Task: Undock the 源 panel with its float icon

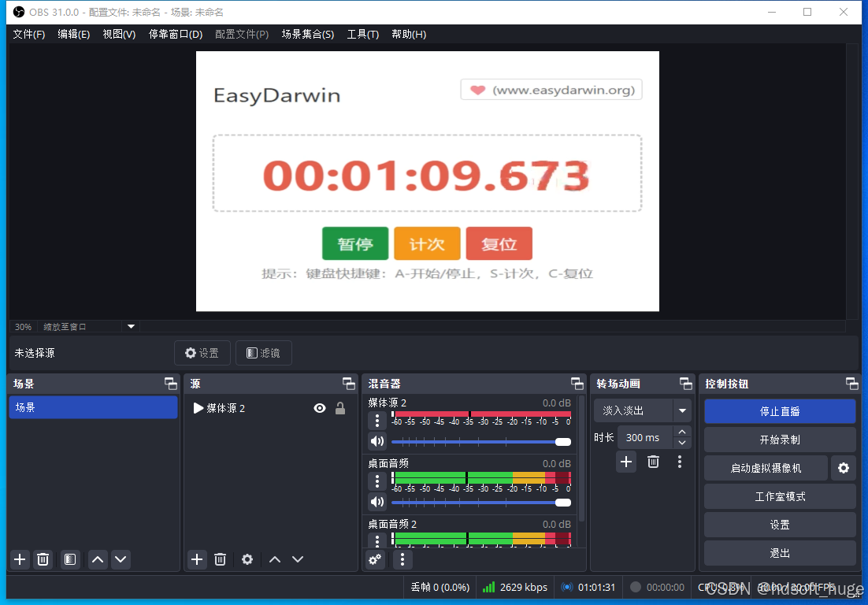Action: [x=349, y=384]
